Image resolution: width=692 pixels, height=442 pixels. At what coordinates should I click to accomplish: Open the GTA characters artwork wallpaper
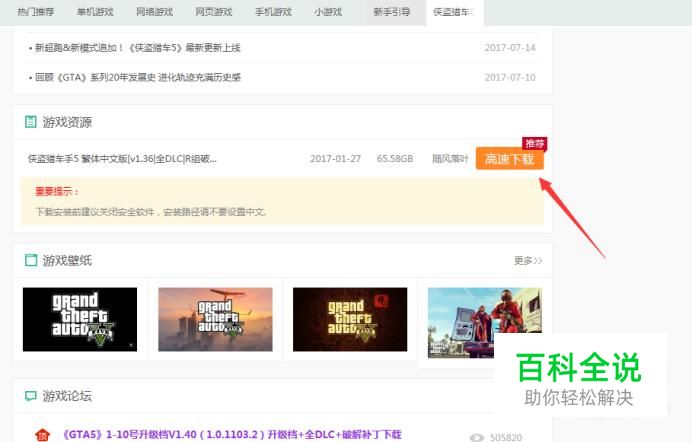[x=485, y=322]
